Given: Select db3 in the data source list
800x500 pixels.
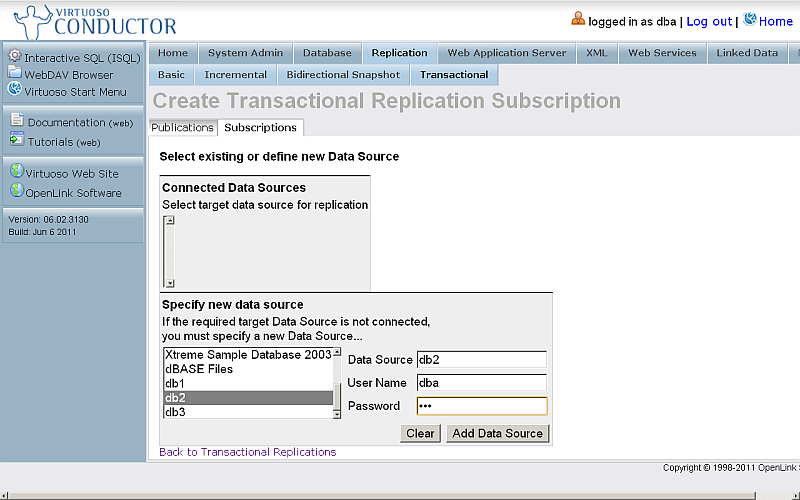Looking at the screenshot, I should point(175,412).
